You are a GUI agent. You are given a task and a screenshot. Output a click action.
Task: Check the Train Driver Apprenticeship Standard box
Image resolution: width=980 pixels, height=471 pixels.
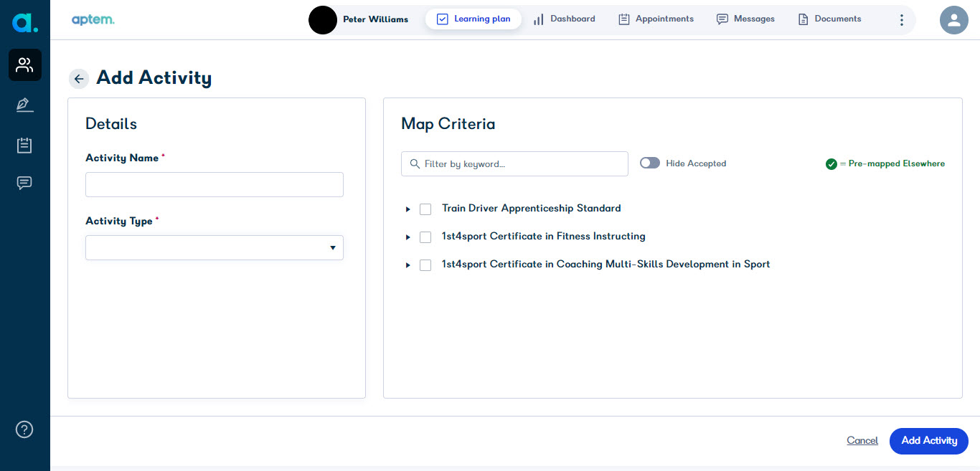425,209
